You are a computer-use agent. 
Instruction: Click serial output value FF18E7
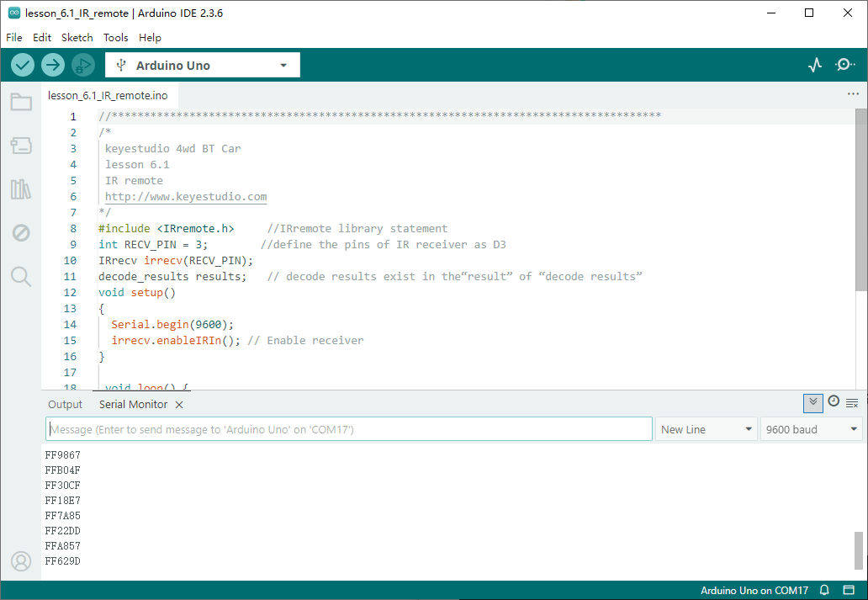pyautogui.click(x=62, y=501)
